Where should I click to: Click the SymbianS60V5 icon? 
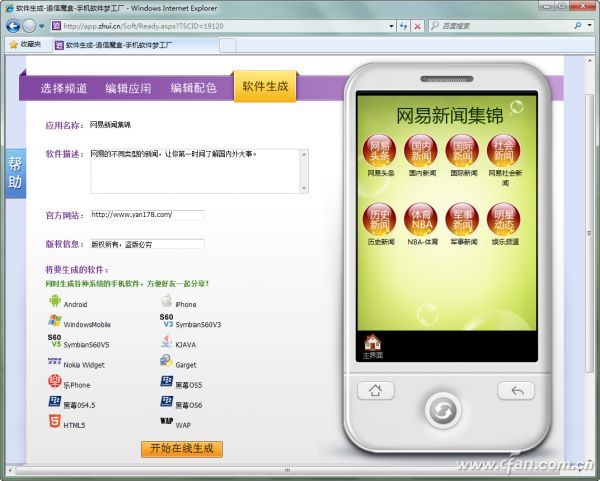coord(55,341)
